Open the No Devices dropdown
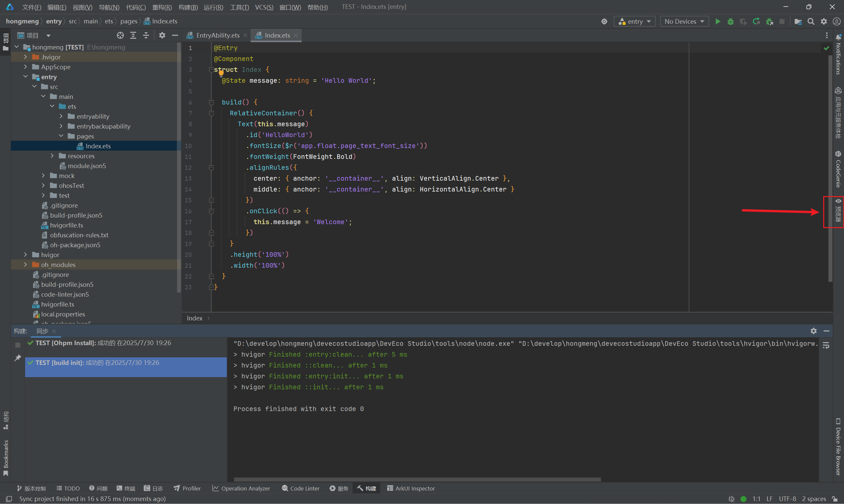The width and height of the screenshot is (844, 504). point(684,21)
